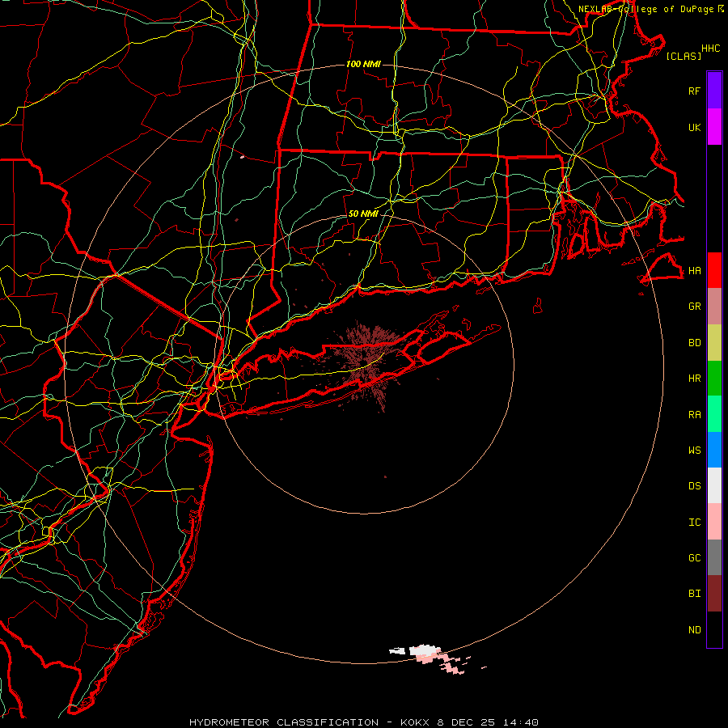Click the RA light green swatch
Image resolution: width=728 pixels, height=728 pixels.
coord(714,414)
